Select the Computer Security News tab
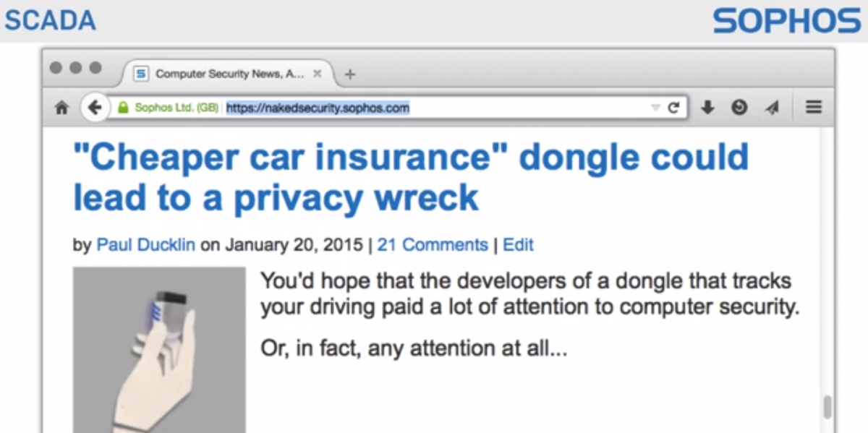Image resolution: width=868 pixels, height=433 pixels. [229, 74]
